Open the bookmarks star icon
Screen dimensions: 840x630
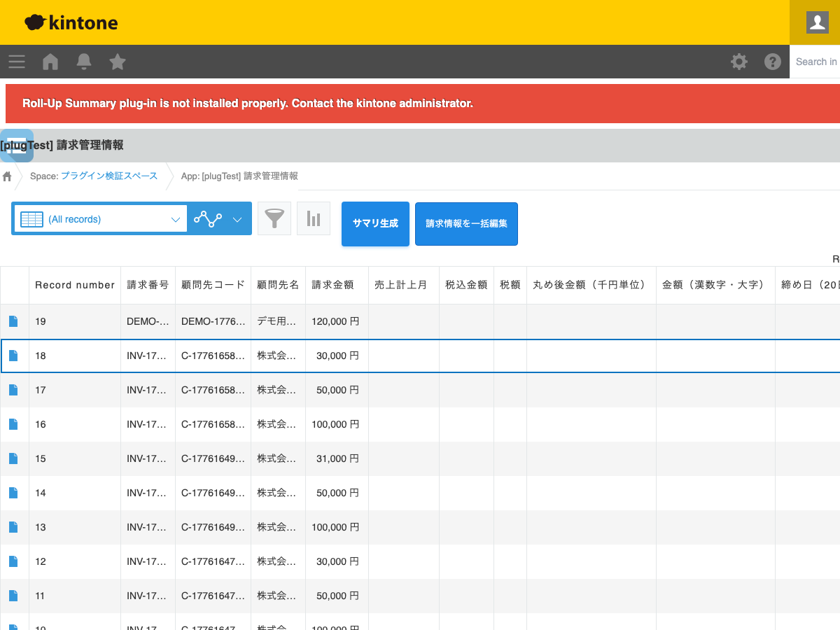[x=118, y=62]
